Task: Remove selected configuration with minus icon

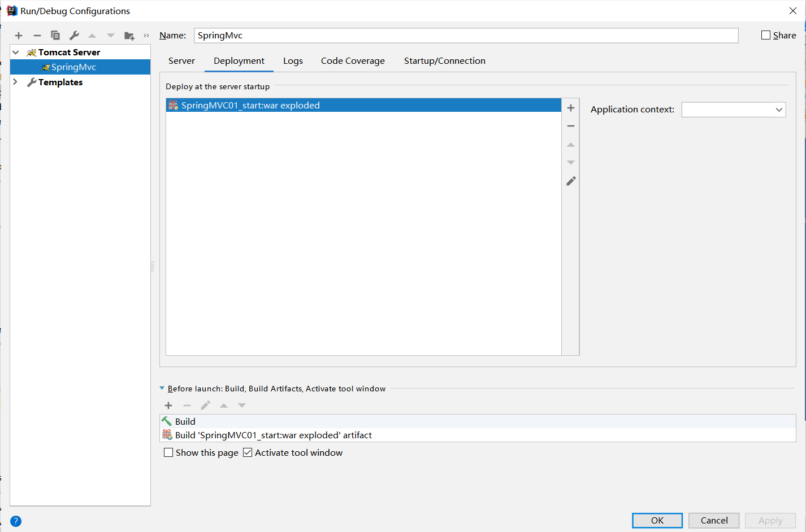Action: [37, 36]
